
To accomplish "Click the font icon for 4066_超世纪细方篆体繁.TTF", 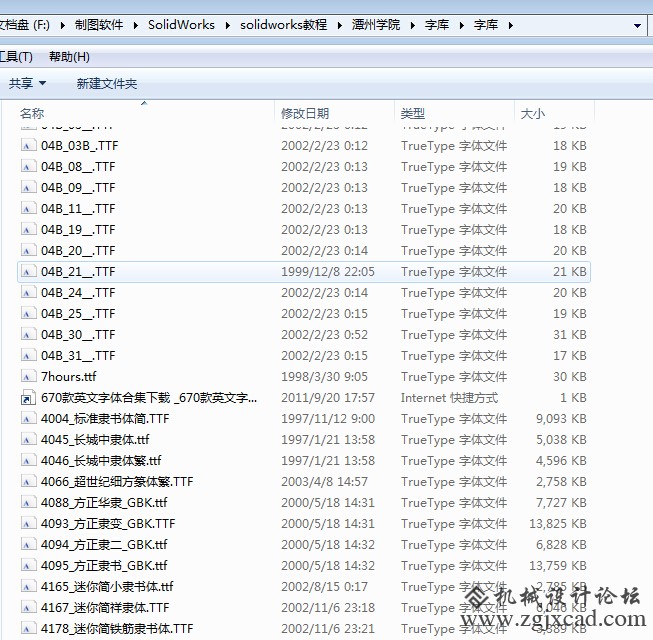I will (28, 481).
